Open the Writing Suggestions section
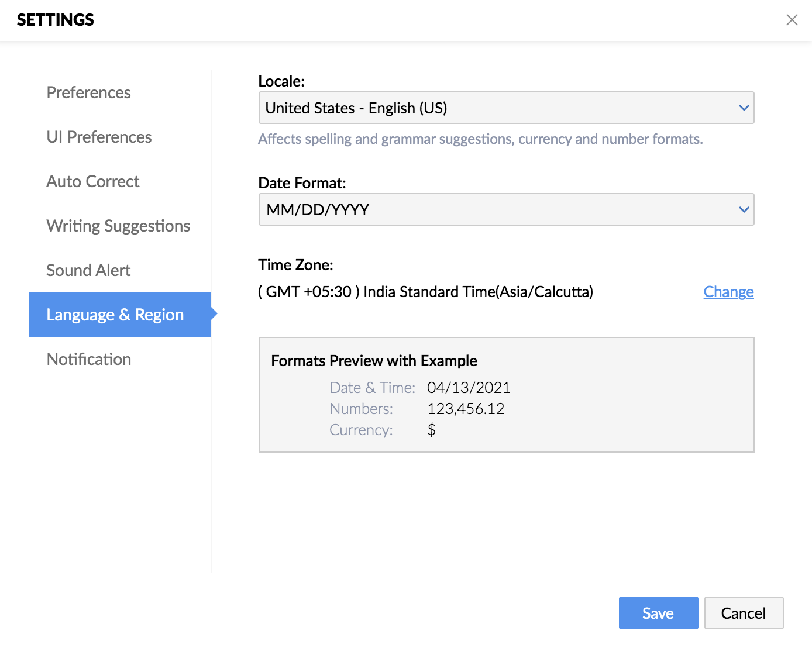 click(x=118, y=226)
